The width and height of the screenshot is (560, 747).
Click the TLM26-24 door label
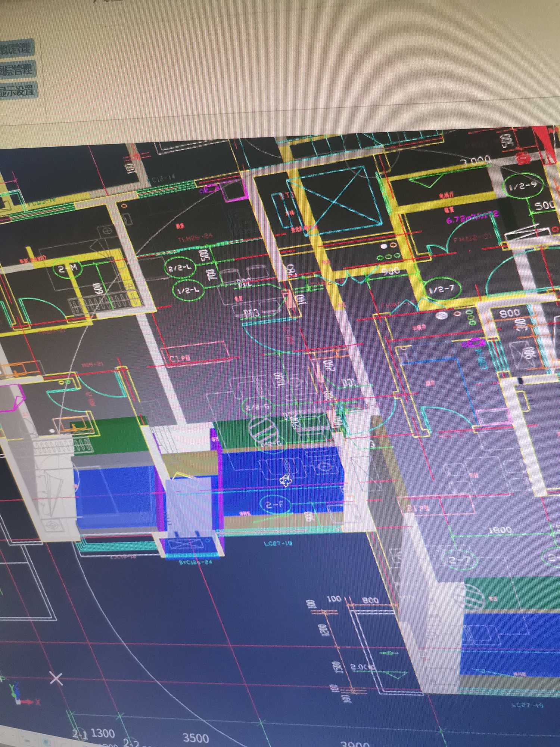pos(195,238)
